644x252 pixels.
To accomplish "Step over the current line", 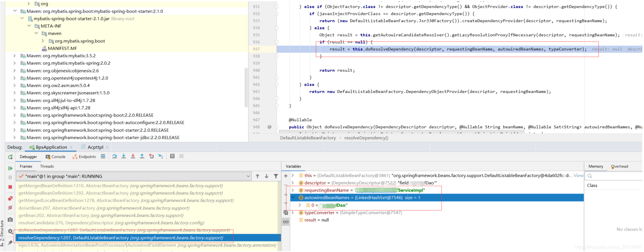I will (115, 156).
